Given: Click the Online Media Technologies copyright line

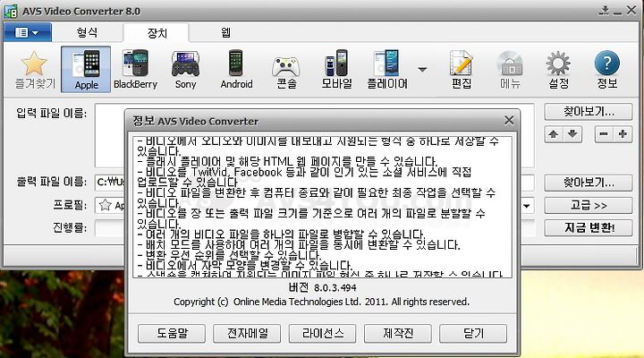Looking at the screenshot, I should click(321, 302).
